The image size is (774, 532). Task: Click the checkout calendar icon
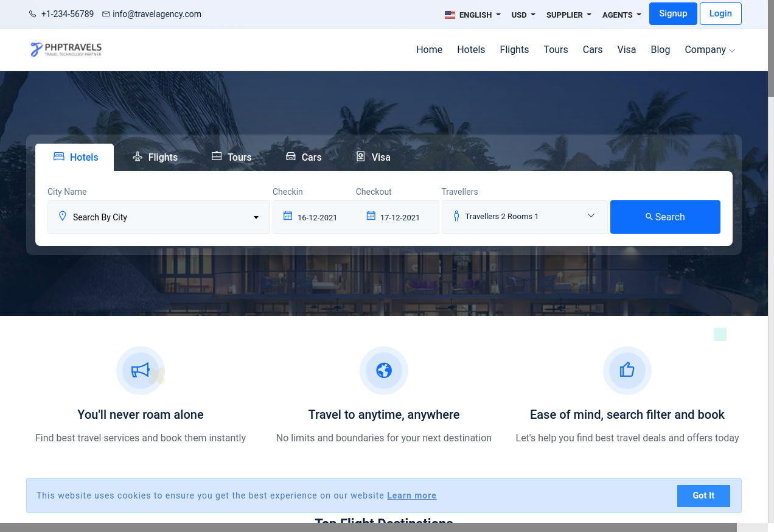pyautogui.click(x=371, y=216)
